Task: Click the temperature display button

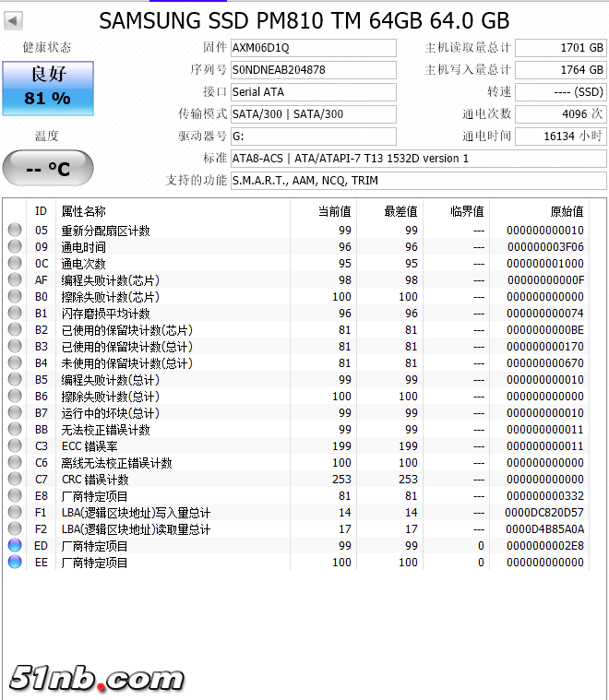Action: (48, 169)
